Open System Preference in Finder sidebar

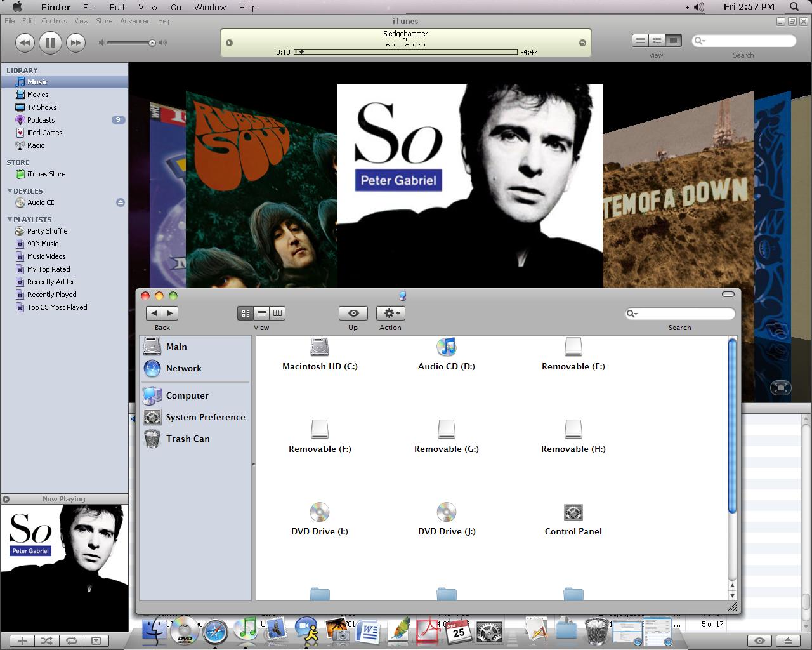click(195, 417)
